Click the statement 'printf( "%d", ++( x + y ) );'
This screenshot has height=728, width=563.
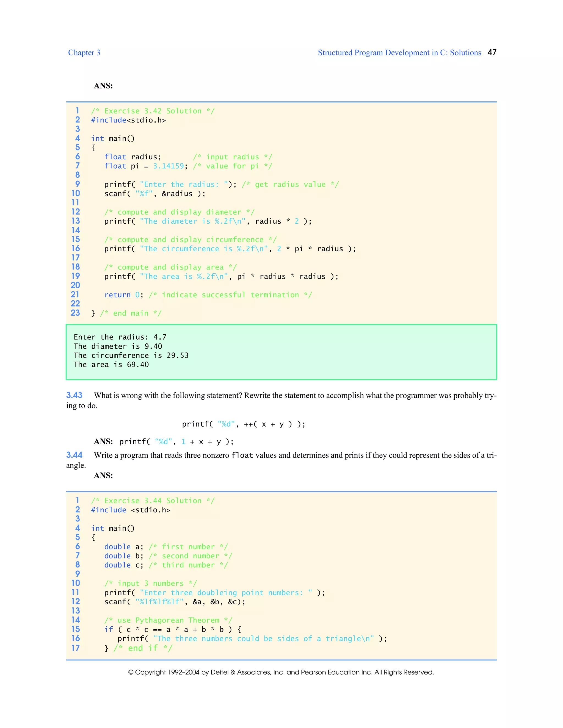[244, 424]
